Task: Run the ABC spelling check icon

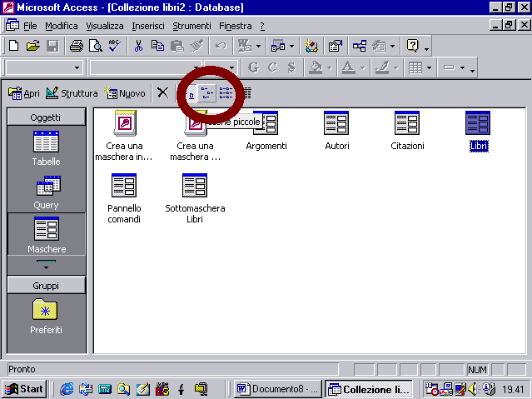Action: coord(115,46)
